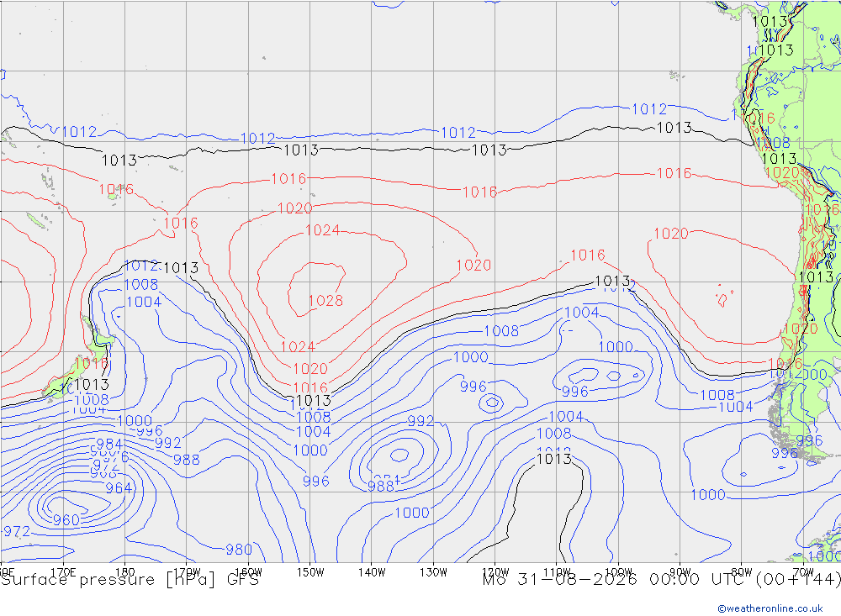The height and width of the screenshot is (616, 841).
Task: Click the 964 isobar label
Action: [119, 488]
